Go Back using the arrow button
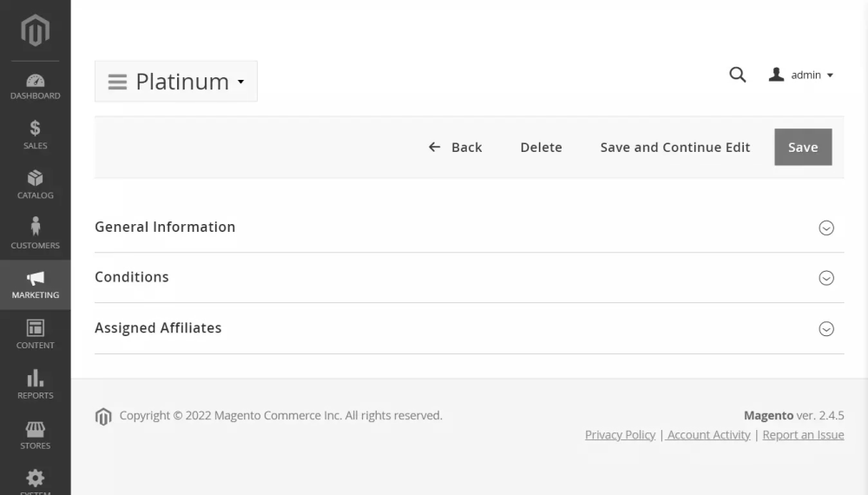 tap(456, 148)
